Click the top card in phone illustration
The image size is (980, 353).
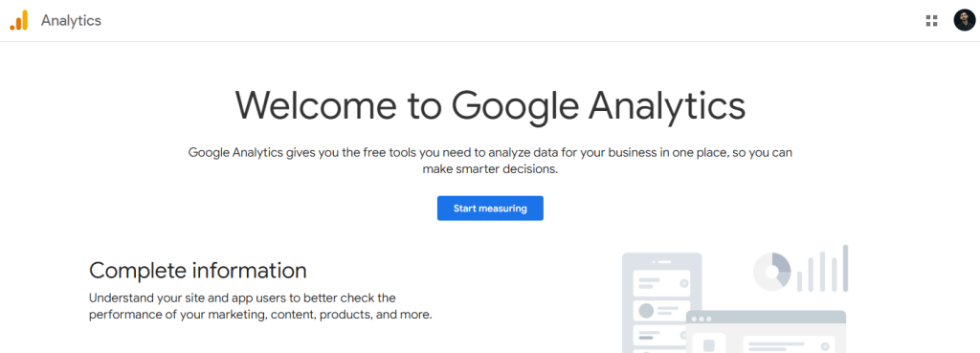coord(662,283)
